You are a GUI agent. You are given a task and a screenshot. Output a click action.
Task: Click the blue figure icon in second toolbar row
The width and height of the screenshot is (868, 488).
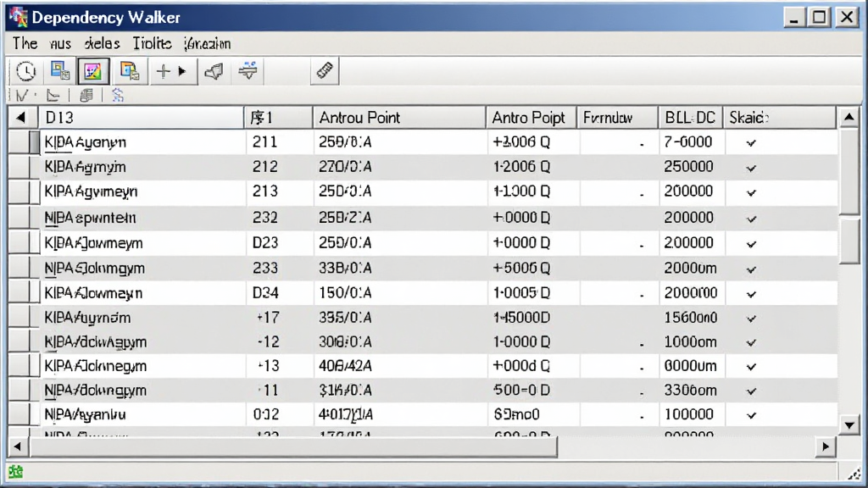tap(117, 96)
